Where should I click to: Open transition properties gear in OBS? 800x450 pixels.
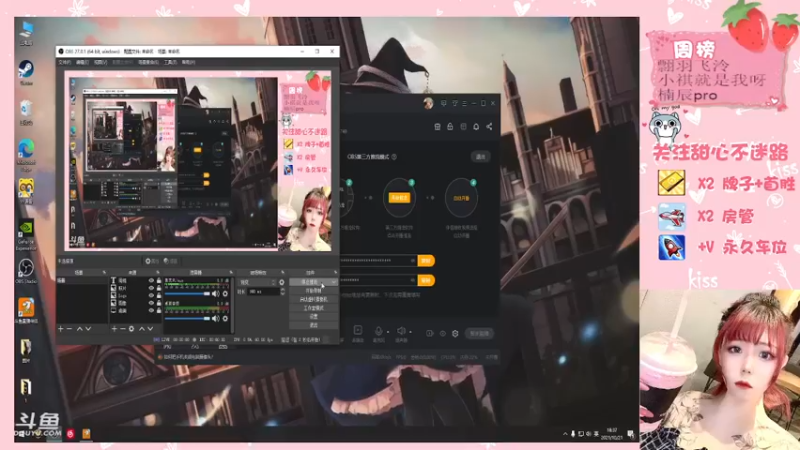(282, 282)
